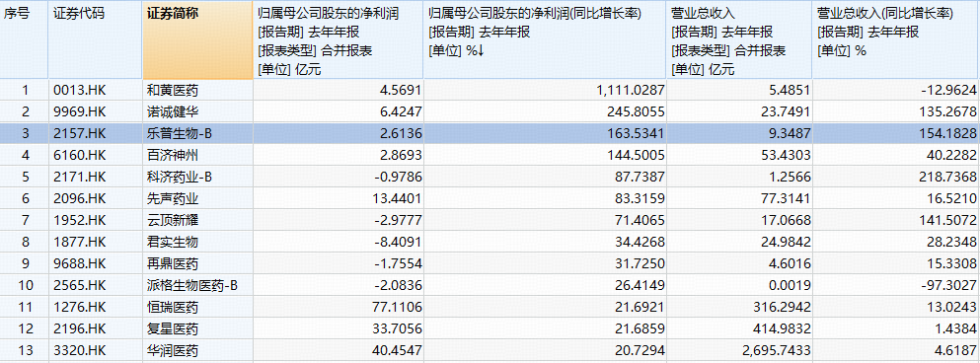Screen dimensions: 980x363
Task: Click revenue value 316.2942
Action: [783, 308]
